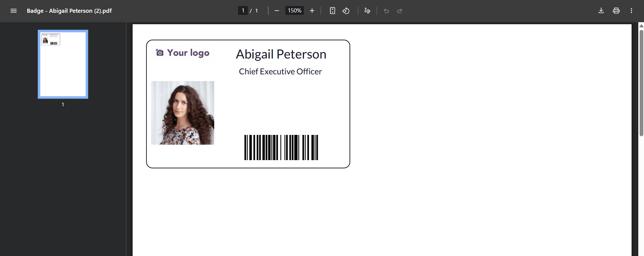Open the more actions three-dot menu
Screen dimensions: 644x256
pos(631,11)
